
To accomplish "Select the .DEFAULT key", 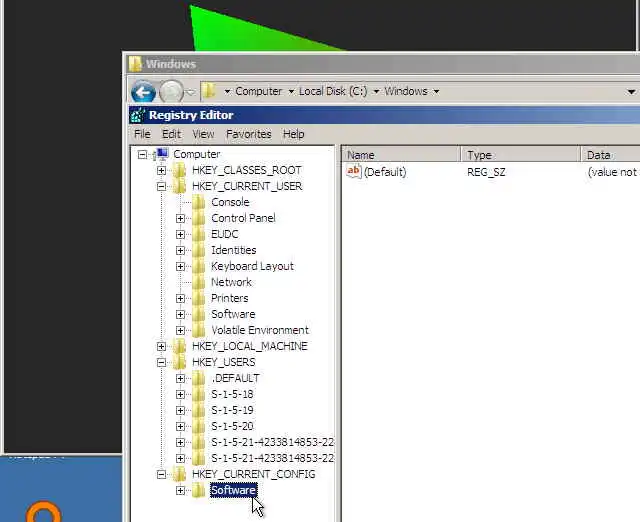I will click(x=236, y=378).
